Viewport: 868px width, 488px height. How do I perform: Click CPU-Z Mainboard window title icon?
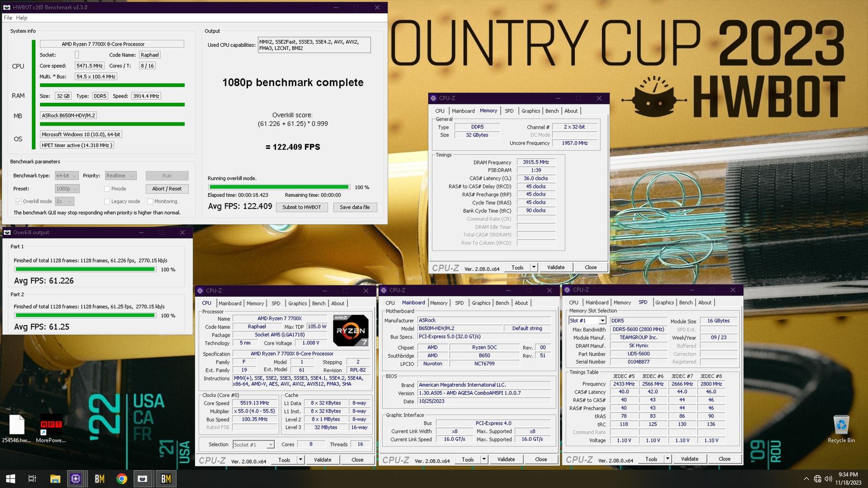pos(383,290)
